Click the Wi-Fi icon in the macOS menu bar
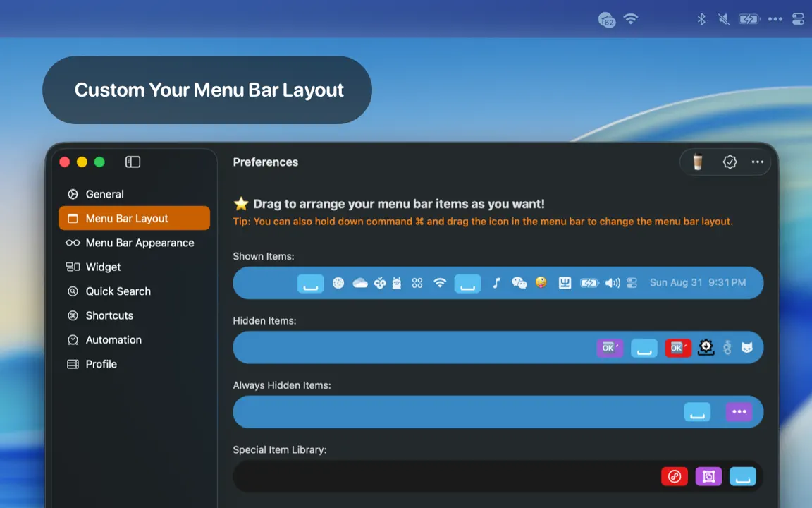This screenshot has width=812, height=508. [x=631, y=19]
